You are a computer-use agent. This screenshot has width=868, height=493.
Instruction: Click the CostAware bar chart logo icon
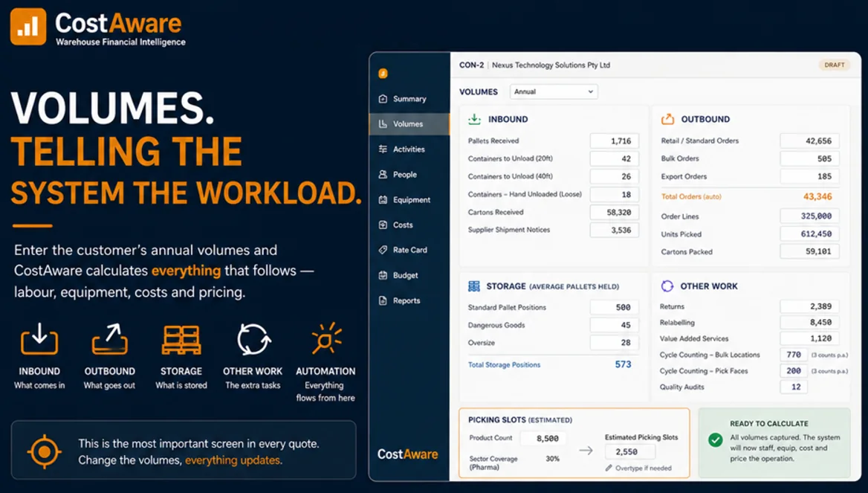point(28,26)
